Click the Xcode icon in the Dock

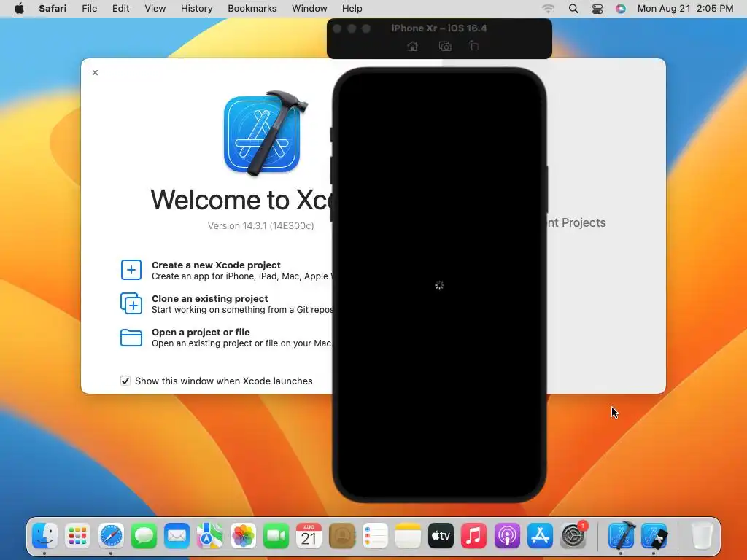click(x=622, y=536)
